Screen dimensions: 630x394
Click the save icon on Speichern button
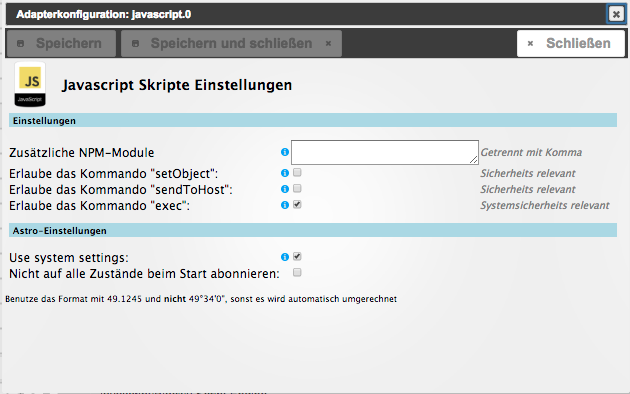20,43
